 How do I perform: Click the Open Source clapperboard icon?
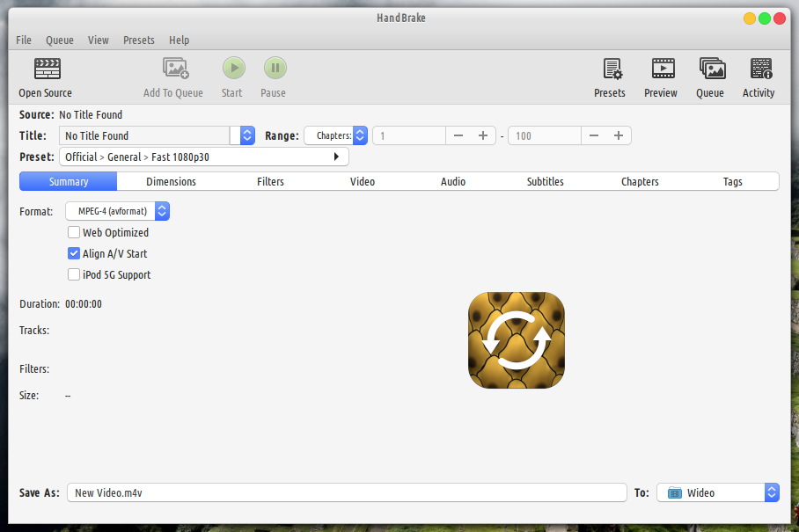47,69
